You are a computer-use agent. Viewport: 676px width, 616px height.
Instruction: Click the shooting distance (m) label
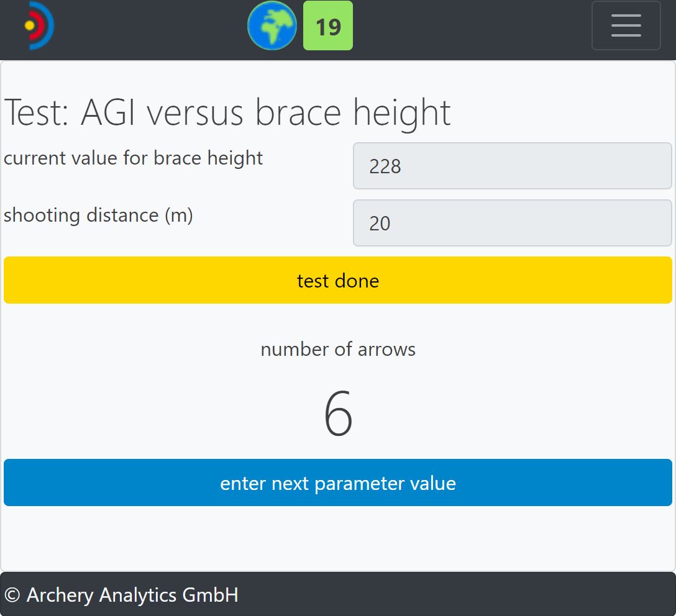tap(98, 215)
